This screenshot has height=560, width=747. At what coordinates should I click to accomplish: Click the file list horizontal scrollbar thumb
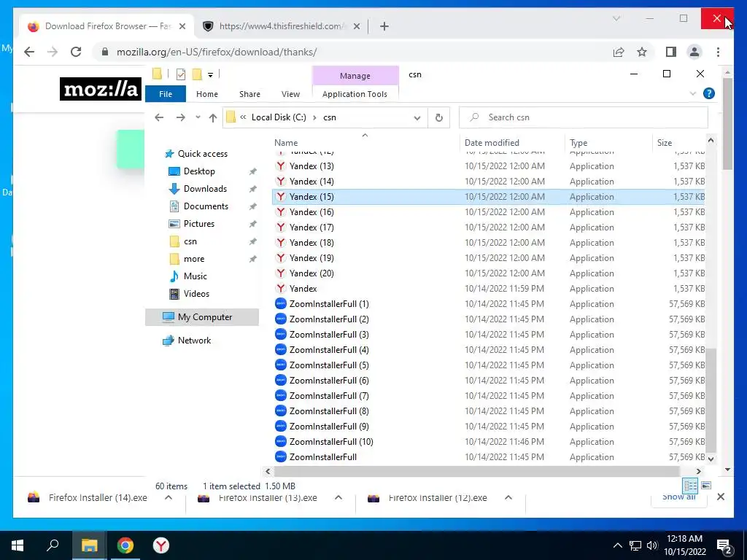(x=476, y=472)
